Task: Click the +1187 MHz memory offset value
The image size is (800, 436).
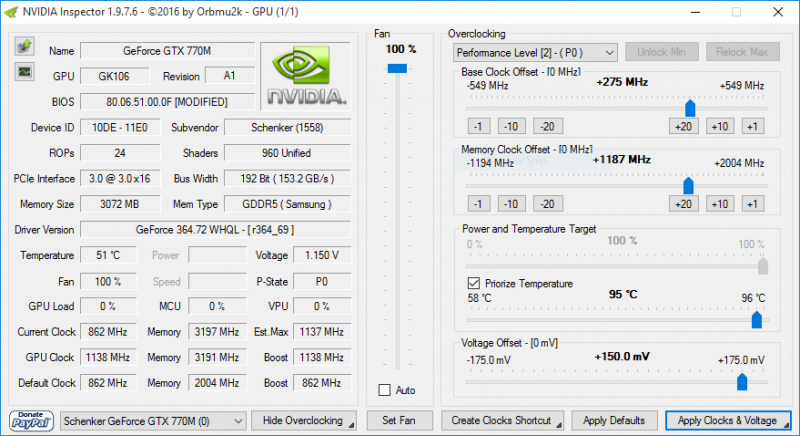Action: [621, 160]
